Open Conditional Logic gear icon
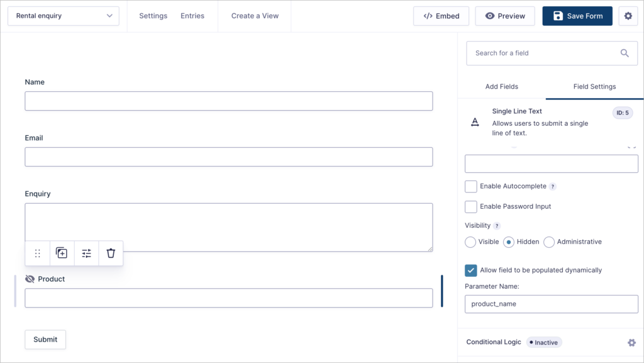 tap(631, 342)
